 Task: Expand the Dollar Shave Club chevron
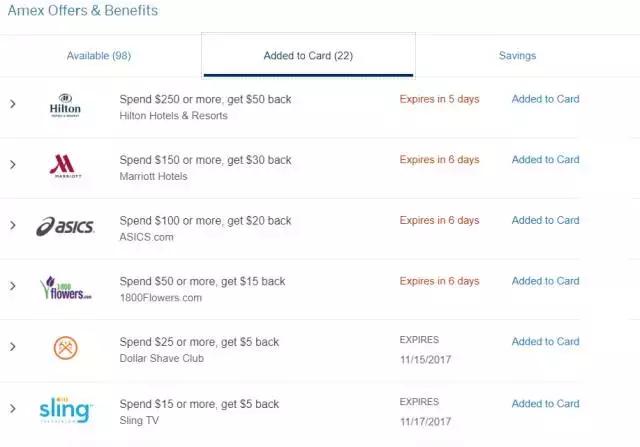coord(12,347)
